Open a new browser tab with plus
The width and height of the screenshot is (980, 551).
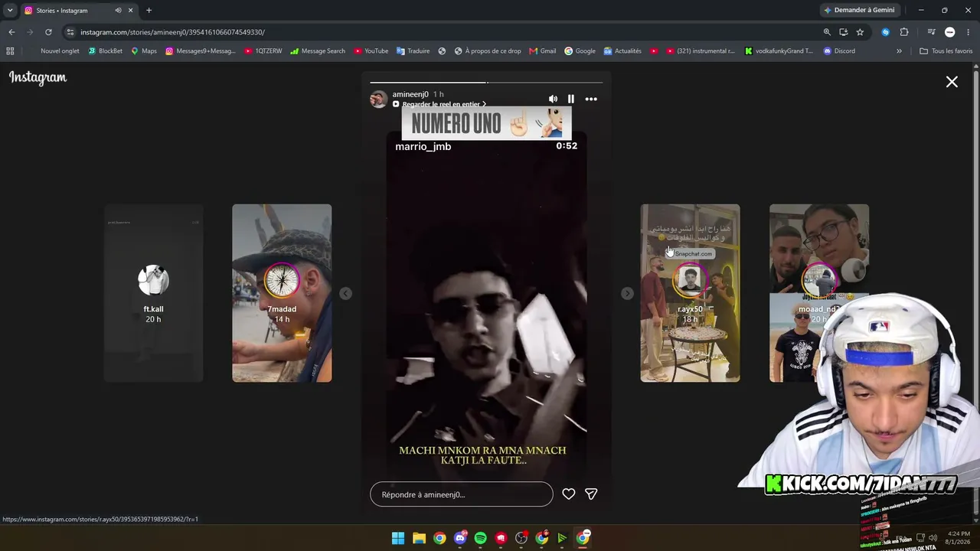click(149, 10)
